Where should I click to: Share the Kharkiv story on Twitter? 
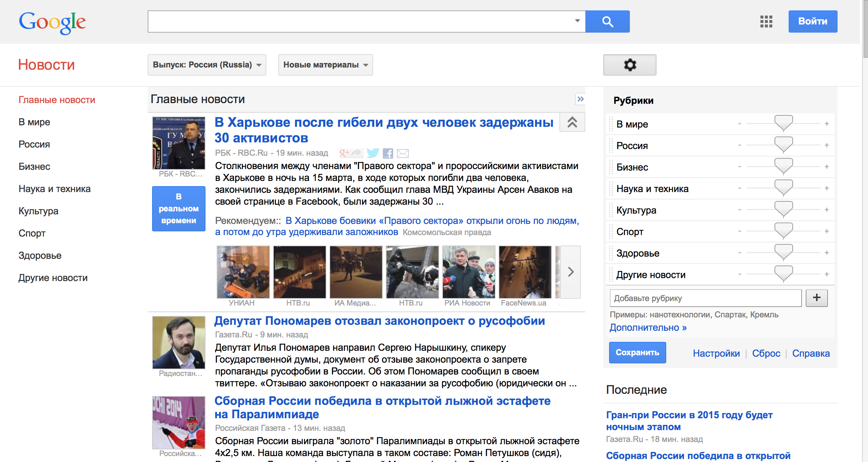point(373,153)
